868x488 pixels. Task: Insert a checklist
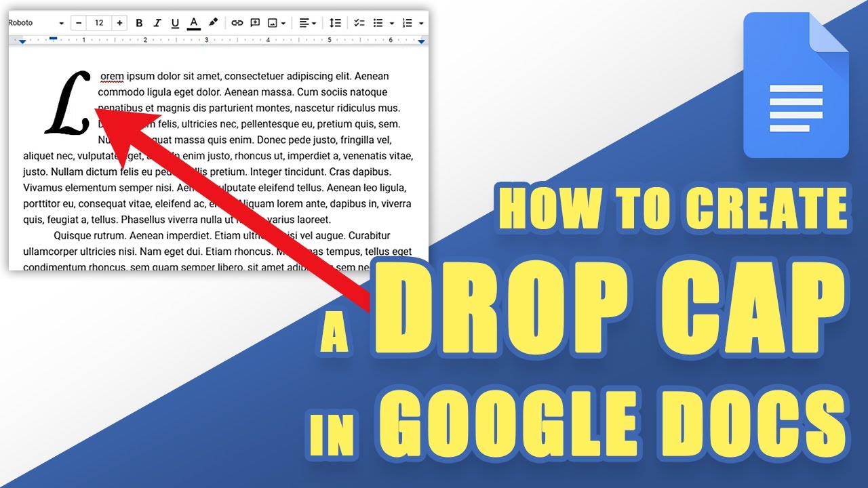[x=359, y=23]
